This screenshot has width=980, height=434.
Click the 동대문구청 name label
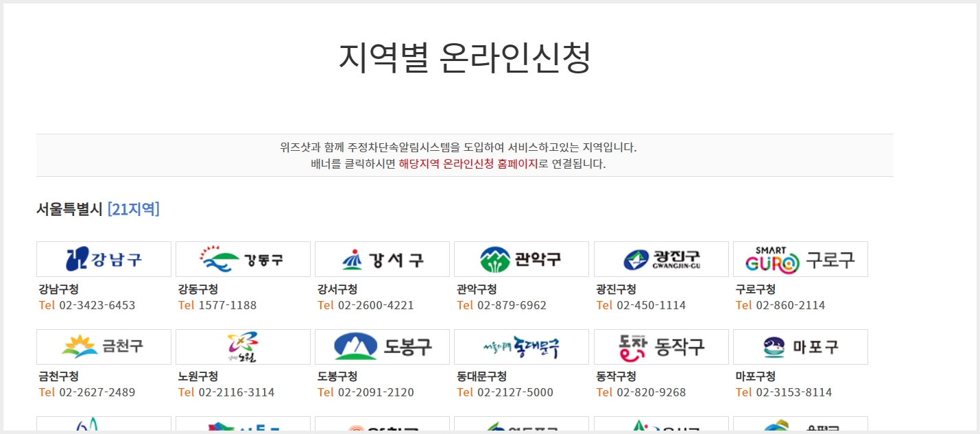click(482, 376)
